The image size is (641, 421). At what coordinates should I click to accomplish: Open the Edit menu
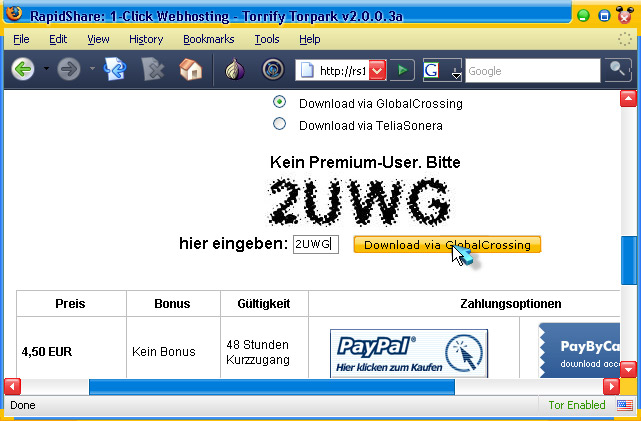[58, 39]
